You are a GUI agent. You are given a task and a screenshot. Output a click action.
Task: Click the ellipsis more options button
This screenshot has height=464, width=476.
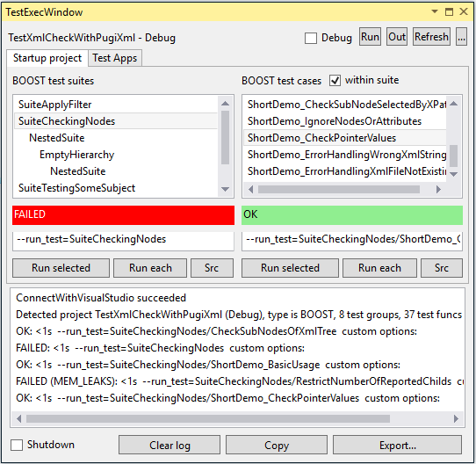pyautogui.click(x=461, y=37)
